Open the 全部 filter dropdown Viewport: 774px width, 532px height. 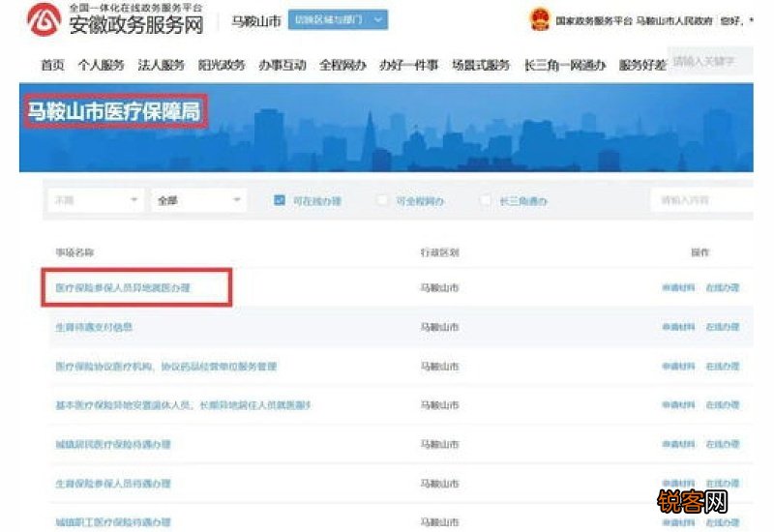tap(199, 200)
